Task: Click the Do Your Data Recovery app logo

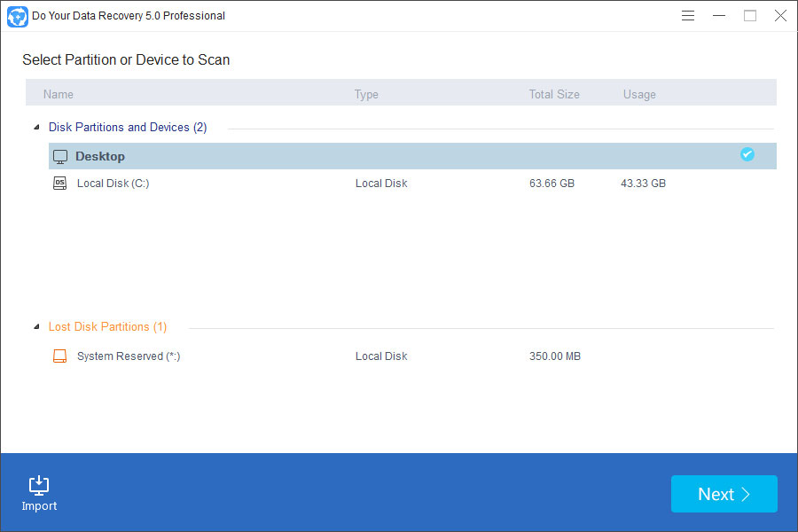Action: click(x=18, y=16)
